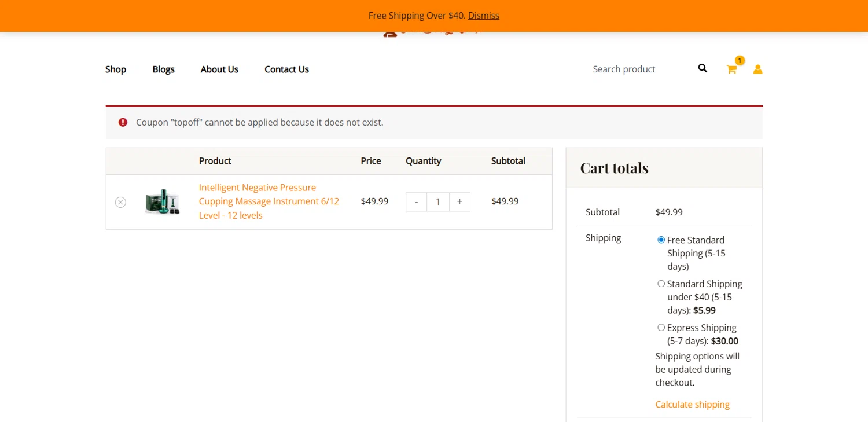The width and height of the screenshot is (868, 422).
Task: Select Standard Shipping under $40 option
Action: click(661, 284)
